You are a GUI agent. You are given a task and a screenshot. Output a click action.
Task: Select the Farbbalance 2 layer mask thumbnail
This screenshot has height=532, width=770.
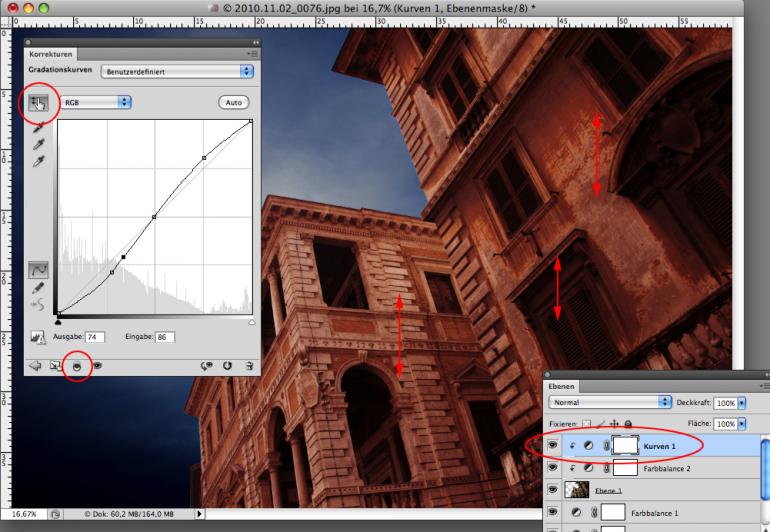coord(626,468)
